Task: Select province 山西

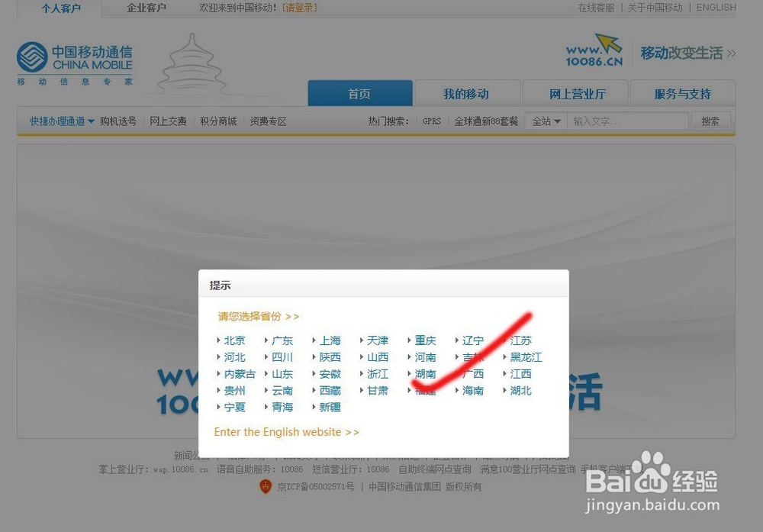Action: (378, 357)
